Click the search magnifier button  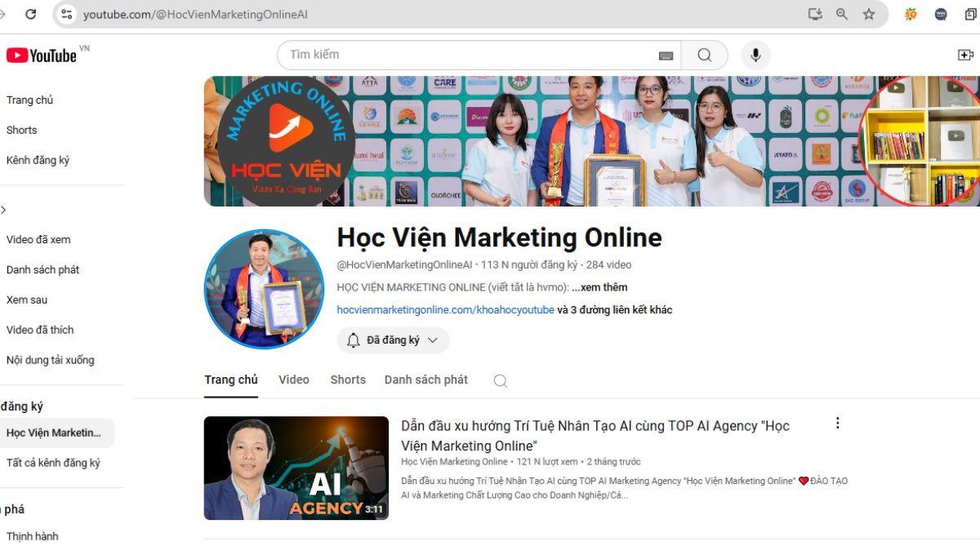coord(704,55)
